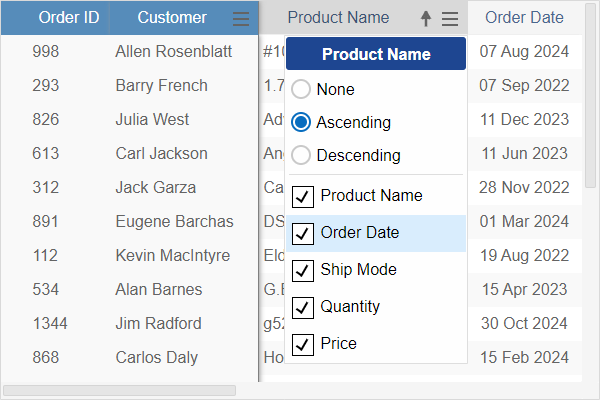Click the Product Name column header text

(338, 18)
